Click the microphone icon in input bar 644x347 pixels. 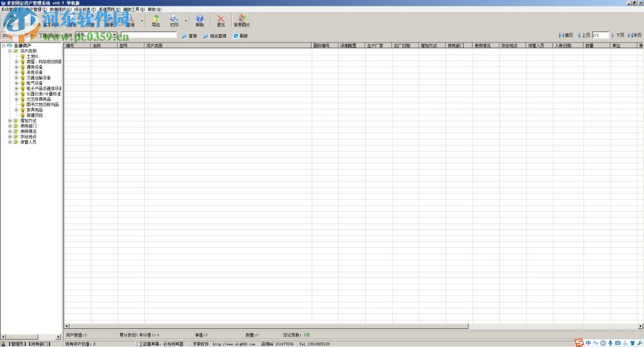(x=611, y=343)
